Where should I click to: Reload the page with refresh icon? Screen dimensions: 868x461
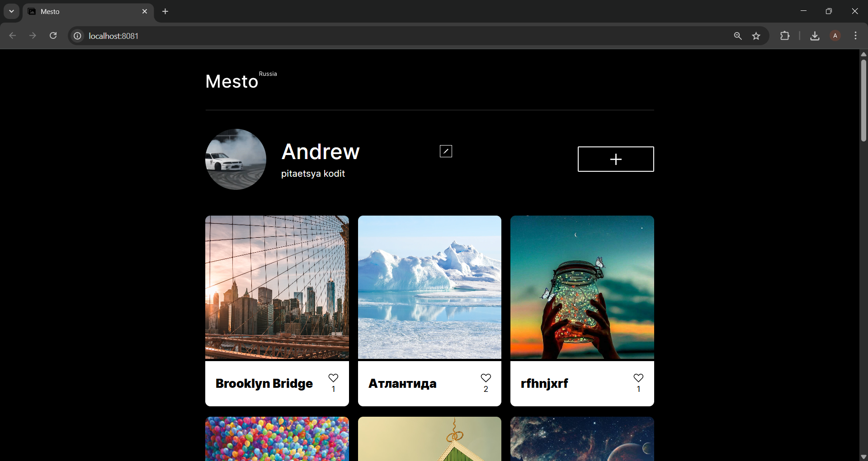[x=53, y=36]
